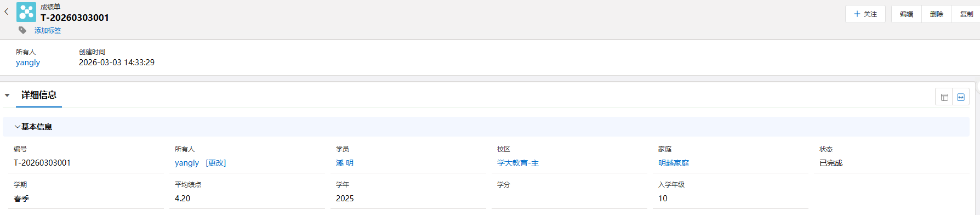Open campus 学大教育-主 link
Image resolution: width=980 pixels, height=215 pixels.
point(518,163)
